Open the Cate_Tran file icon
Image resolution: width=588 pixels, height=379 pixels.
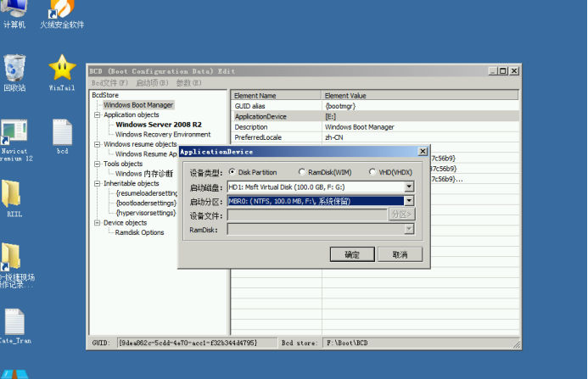(14, 322)
